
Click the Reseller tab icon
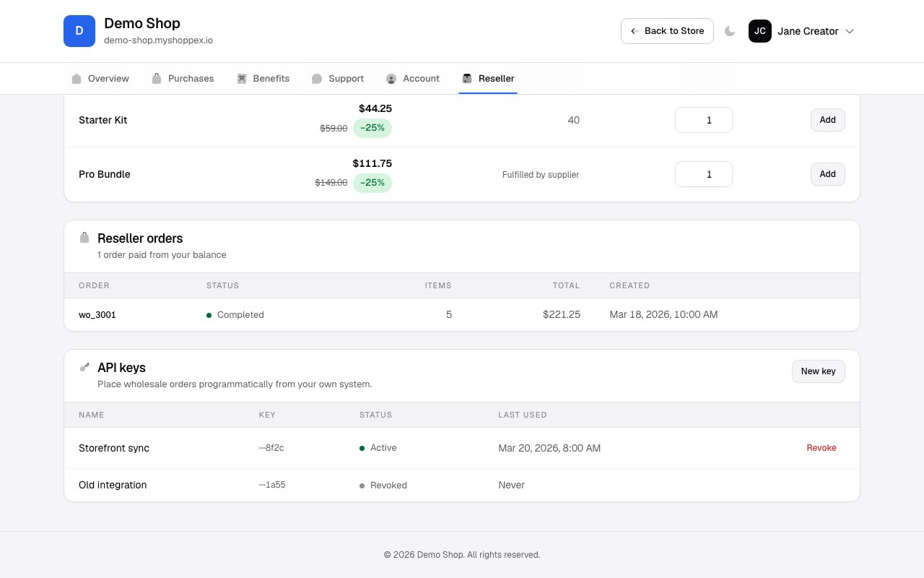point(467,79)
